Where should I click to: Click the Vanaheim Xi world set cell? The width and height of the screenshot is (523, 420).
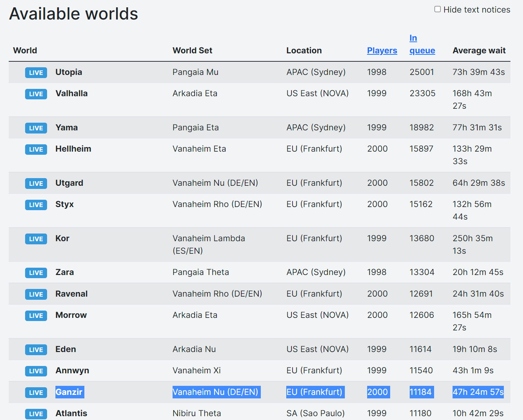click(x=197, y=371)
